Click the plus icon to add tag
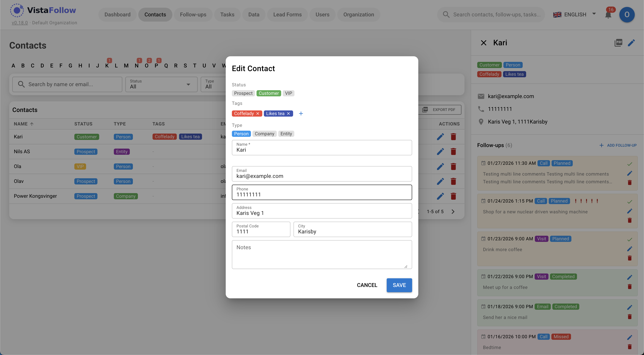Screen dimensions: 644x355 (301, 114)
